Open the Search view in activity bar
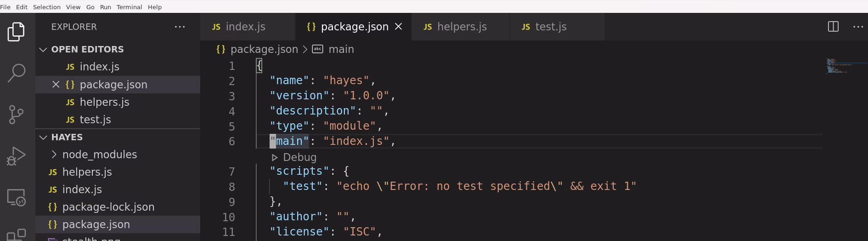Image resolution: width=868 pixels, height=241 pixels. pos(17,73)
